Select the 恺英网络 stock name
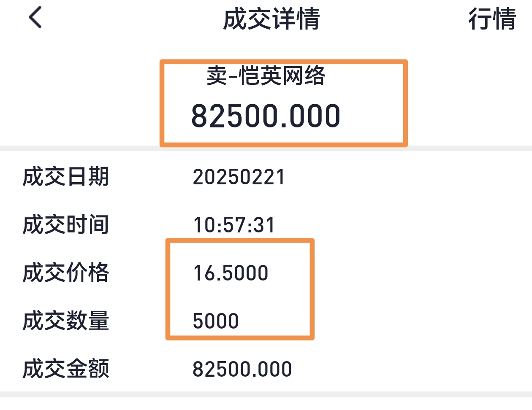The width and height of the screenshot is (532, 410). click(x=282, y=76)
